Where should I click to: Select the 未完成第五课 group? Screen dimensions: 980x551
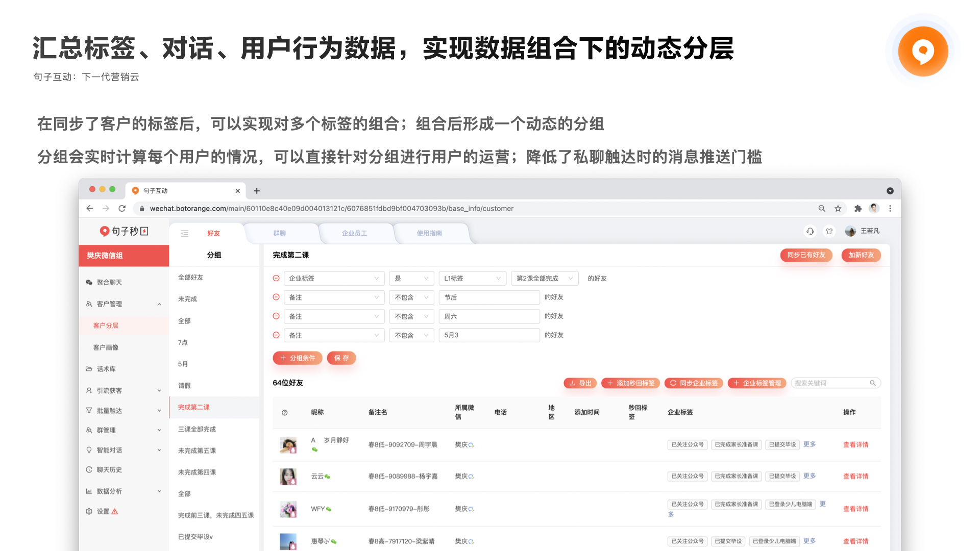(x=197, y=450)
